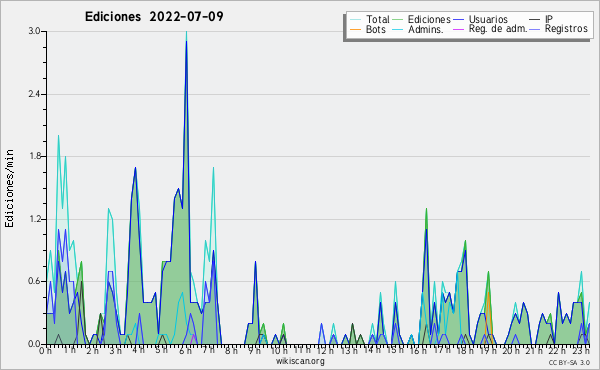This screenshot has height=370, width=600.
Task: Click the 9 h x-axis label
Action: [x=254, y=351]
